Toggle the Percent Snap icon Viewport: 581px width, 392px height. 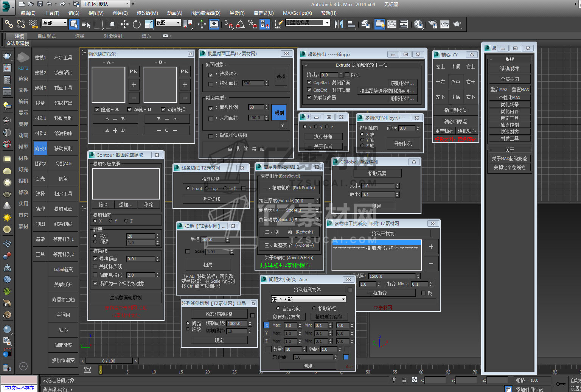252,24
